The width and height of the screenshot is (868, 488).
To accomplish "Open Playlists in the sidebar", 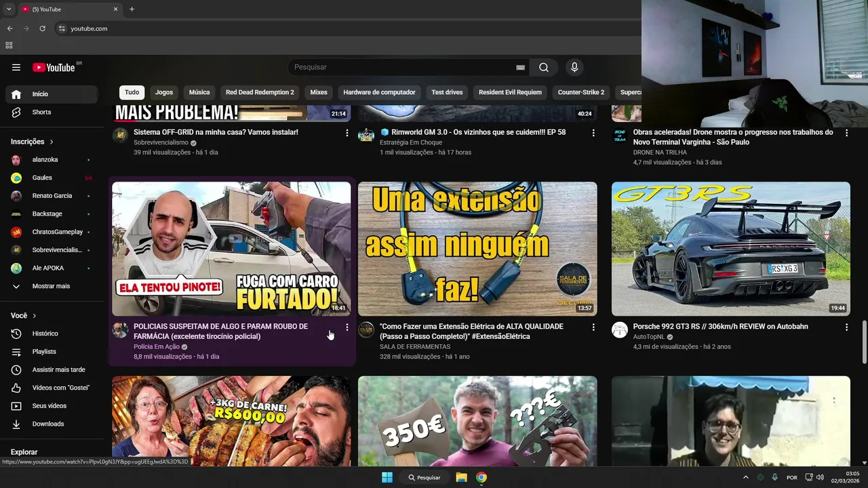I will (x=52, y=352).
